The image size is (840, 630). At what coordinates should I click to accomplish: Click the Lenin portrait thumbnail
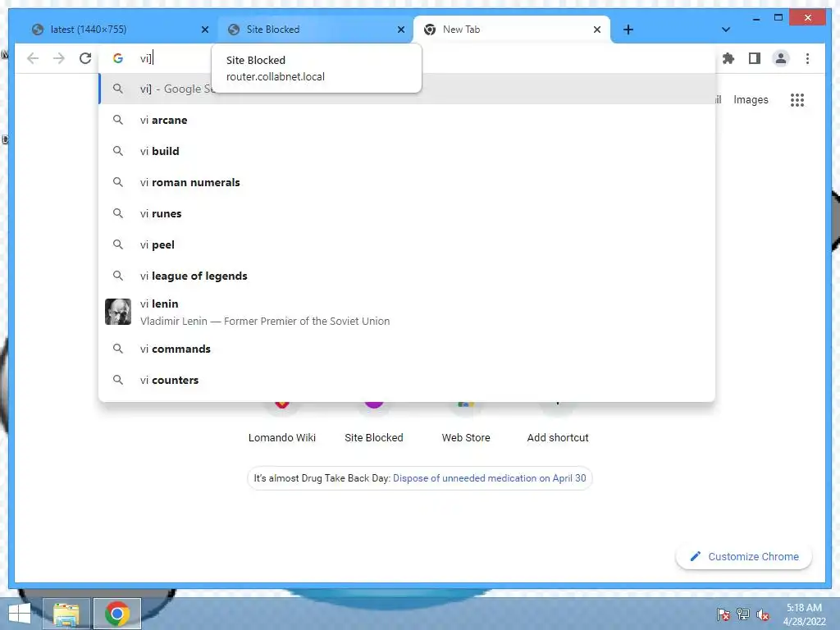[118, 312]
